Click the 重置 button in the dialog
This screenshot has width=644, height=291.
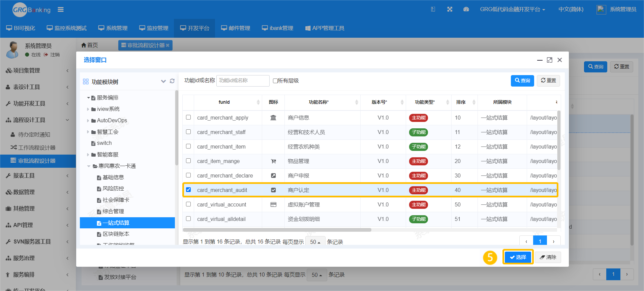(548, 80)
